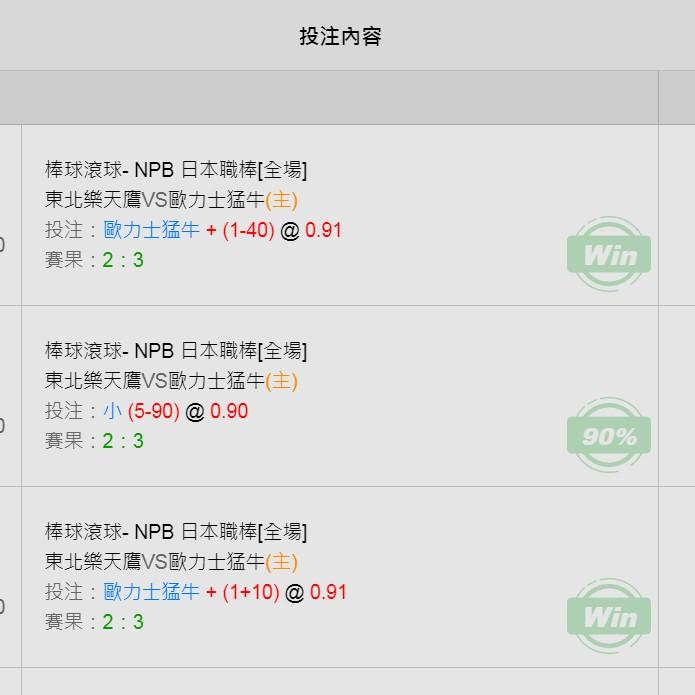This screenshot has width=695, height=695.
Task: Click third bet's 賽果 2 : 3 score
Action: coord(94,621)
